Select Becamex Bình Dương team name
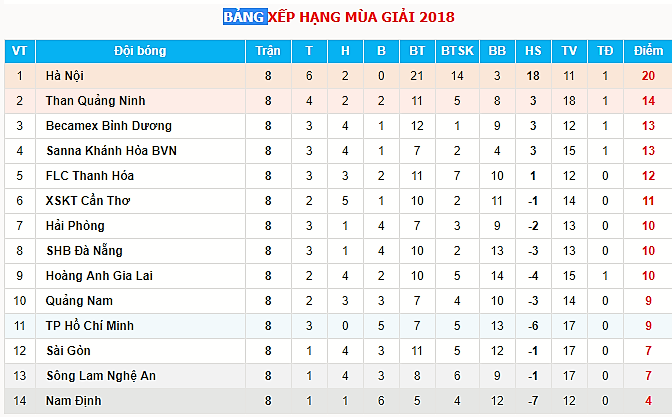Viewport: 672px width, 417px height. [109, 126]
